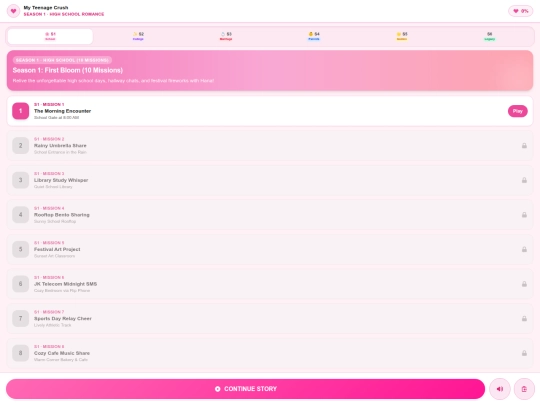540x405 pixels.
Task: Open the 0% love meter badge
Action: coord(521,11)
